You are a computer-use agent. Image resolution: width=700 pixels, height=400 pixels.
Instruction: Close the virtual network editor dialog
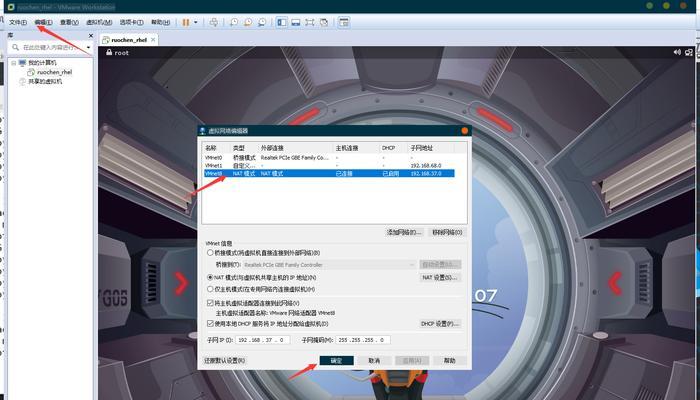(465, 131)
